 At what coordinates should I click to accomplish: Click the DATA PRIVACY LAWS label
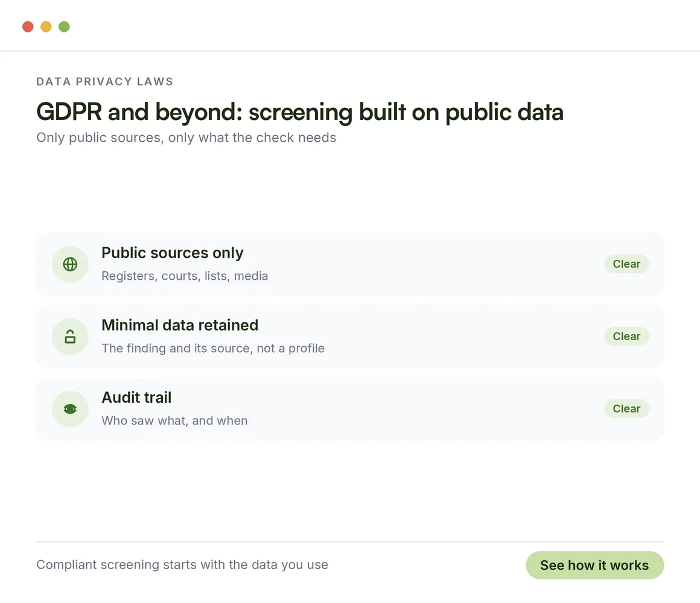tap(105, 81)
